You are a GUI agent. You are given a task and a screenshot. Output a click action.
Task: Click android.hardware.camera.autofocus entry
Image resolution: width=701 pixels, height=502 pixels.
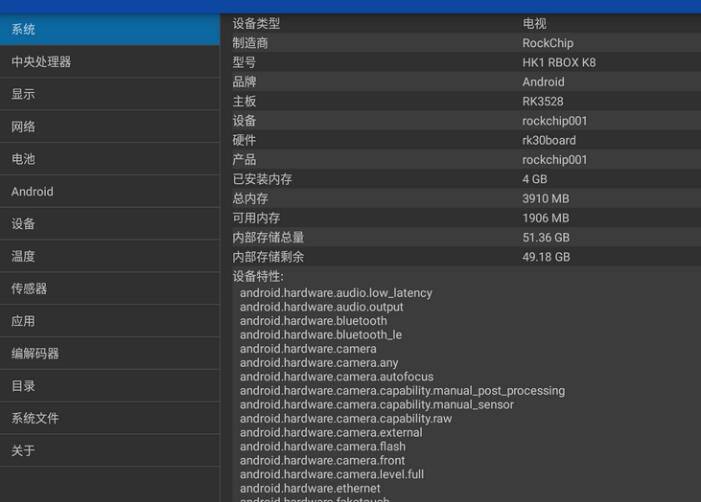click(x=337, y=377)
